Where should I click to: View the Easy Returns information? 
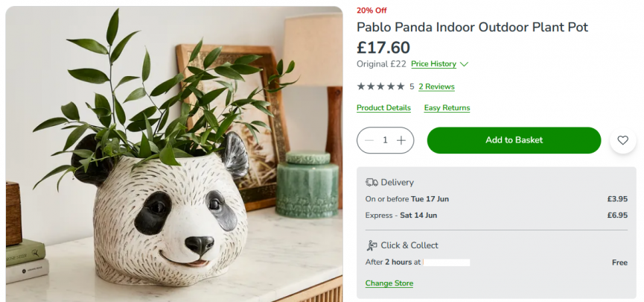pos(447,108)
